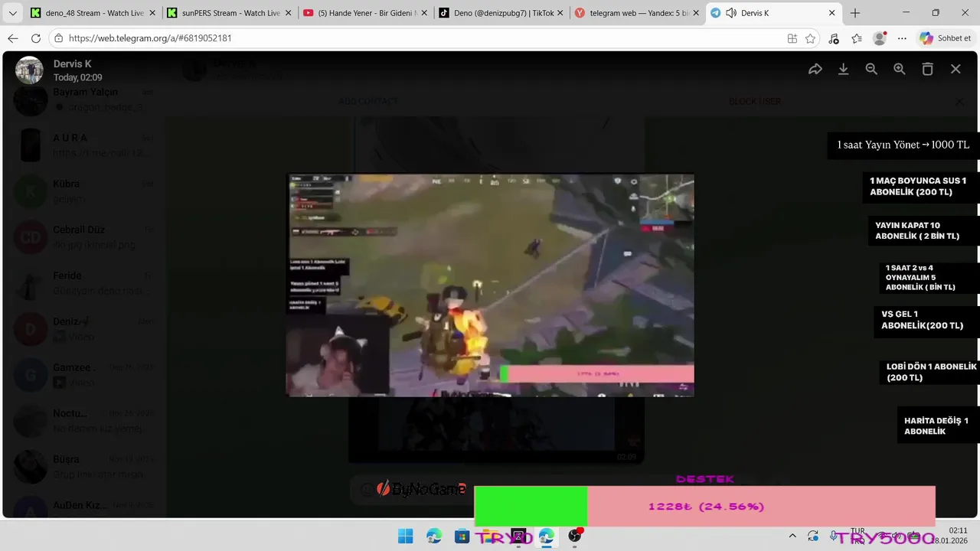The image size is (980, 551).
Task: Open the Gamzee chat
Action: tap(84, 375)
